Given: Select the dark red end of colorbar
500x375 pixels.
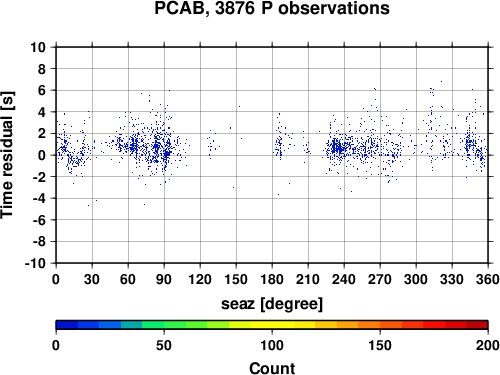Looking at the screenshot, I should pyautogui.click(x=477, y=325).
